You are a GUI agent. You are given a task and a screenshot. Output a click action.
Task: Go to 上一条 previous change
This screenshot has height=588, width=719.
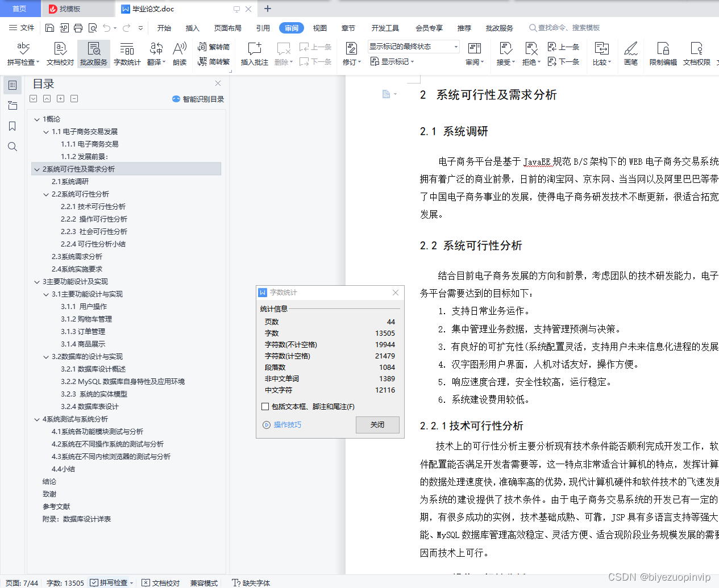point(563,47)
